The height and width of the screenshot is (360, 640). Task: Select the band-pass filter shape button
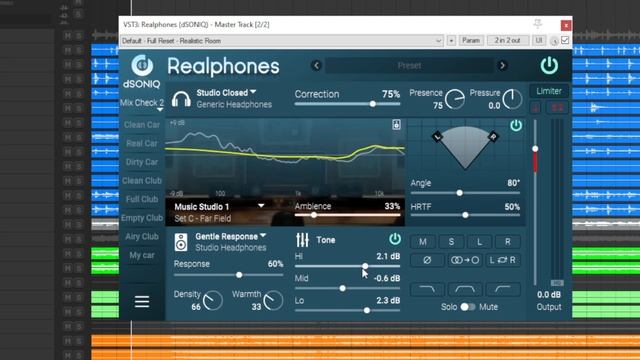tap(465, 289)
